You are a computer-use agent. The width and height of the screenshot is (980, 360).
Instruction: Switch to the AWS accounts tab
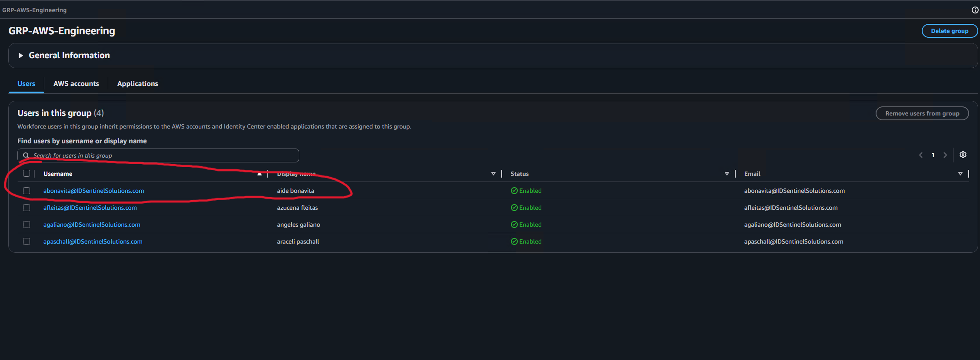coord(76,84)
